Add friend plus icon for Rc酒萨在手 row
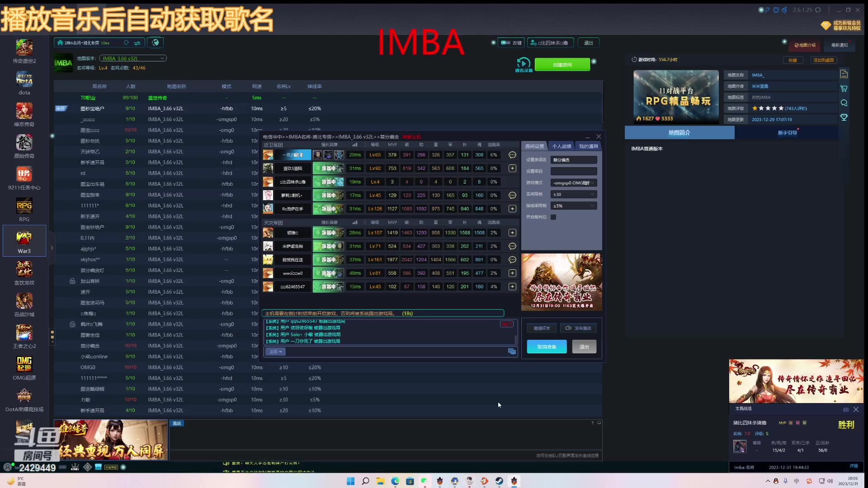This screenshot has height=488, width=868. 512,209
